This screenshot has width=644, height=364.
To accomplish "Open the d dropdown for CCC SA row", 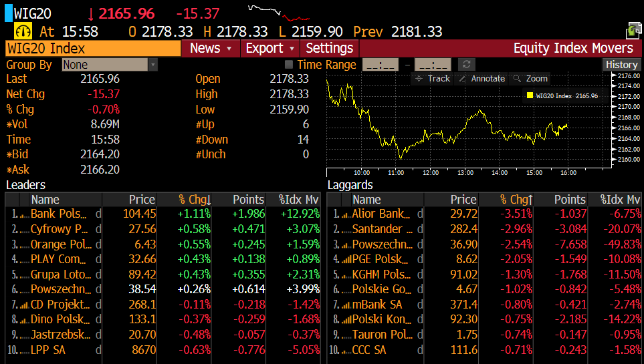I will click(420, 351).
